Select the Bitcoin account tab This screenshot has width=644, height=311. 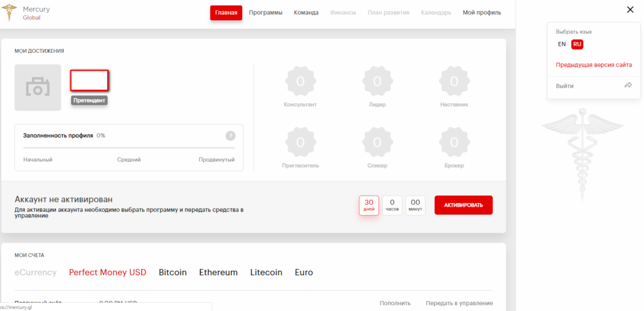tap(173, 273)
